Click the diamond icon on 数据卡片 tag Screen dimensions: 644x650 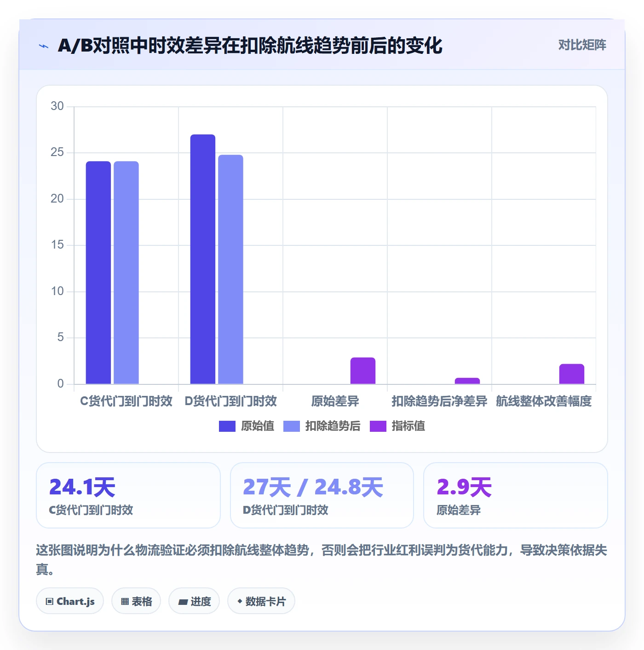[x=240, y=601]
